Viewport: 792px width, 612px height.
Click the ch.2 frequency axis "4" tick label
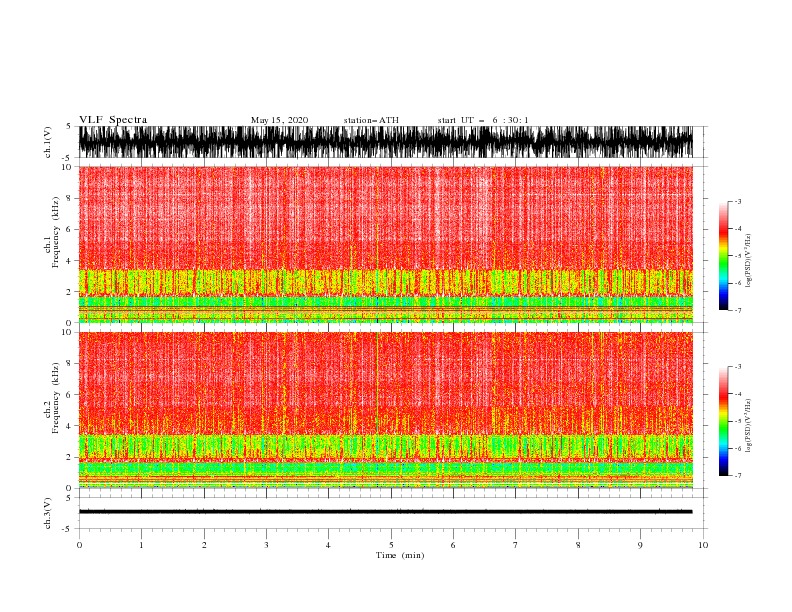tap(69, 426)
